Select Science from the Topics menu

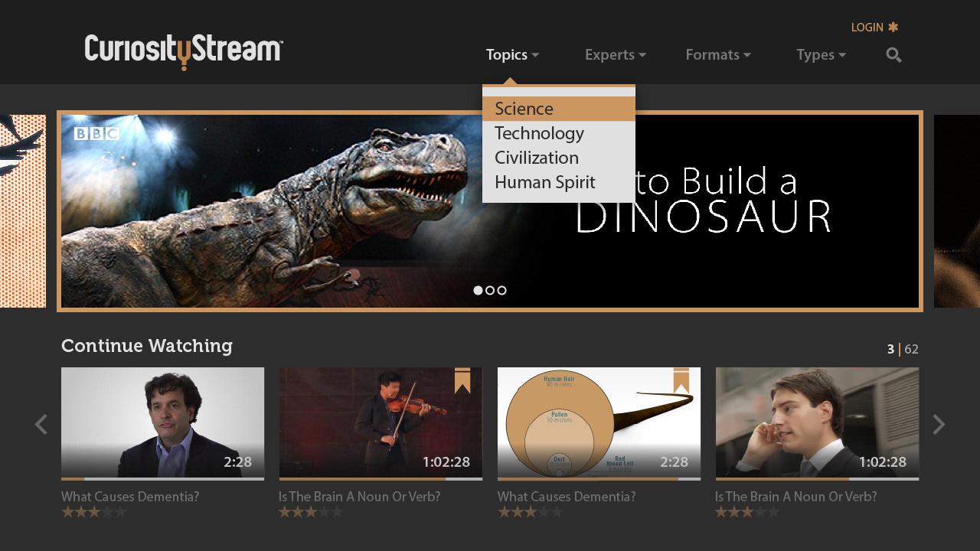click(x=524, y=108)
